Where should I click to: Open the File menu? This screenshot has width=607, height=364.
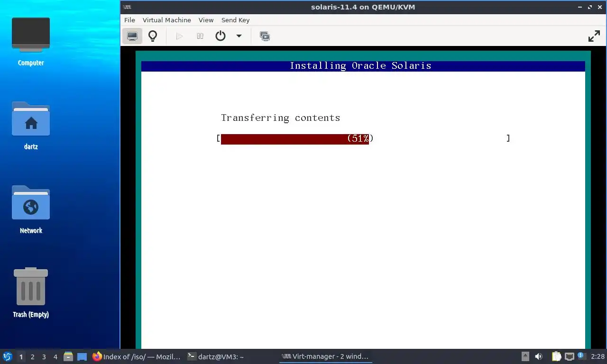tap(129, 20)
